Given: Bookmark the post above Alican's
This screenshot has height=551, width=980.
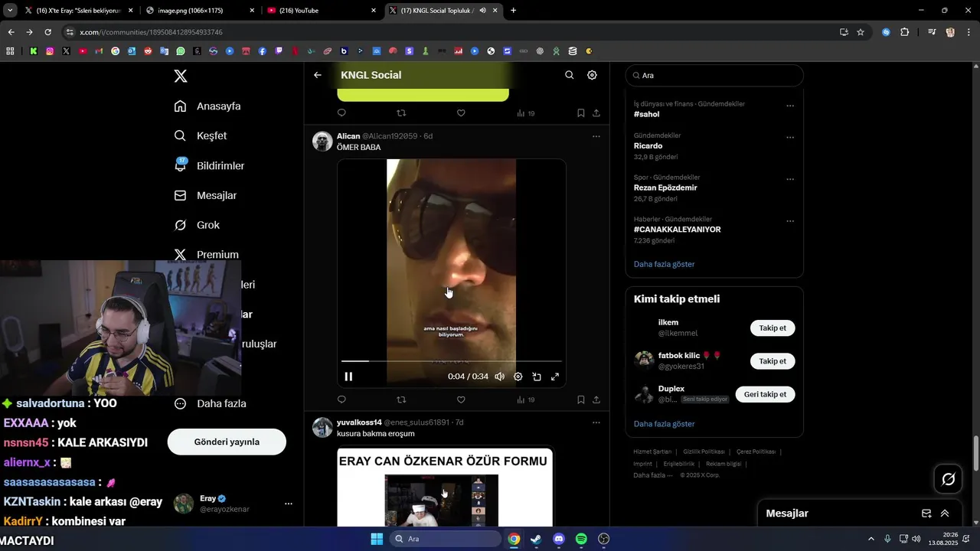Looking at the screenshot, I should pyautogui.click(x=580, y=113).
